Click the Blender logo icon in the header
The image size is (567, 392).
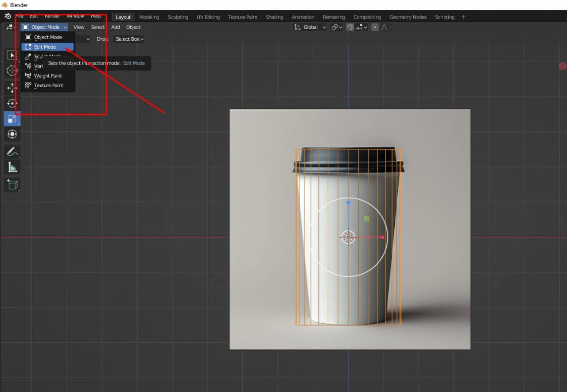pyautogui.click(x=7, y=16)
